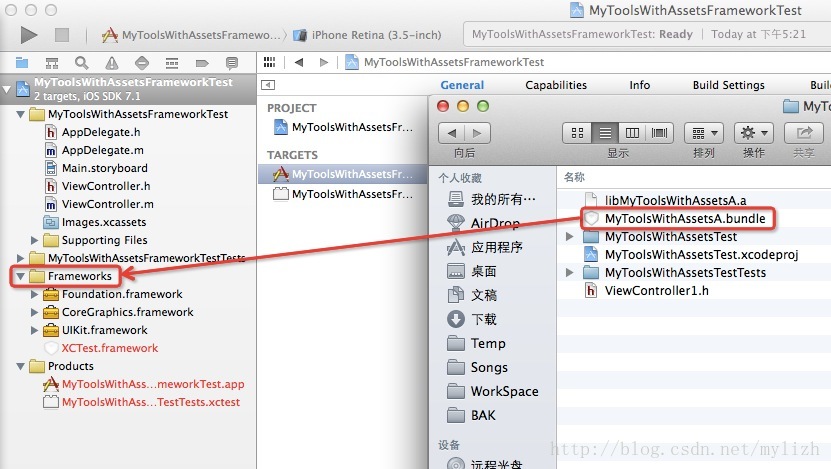Image resolution: width=831 pixels, height=469 pixels.
Task: Collapse the MyToolsWithAssetsFrameworkTest group
Action: tap(21, 114)
